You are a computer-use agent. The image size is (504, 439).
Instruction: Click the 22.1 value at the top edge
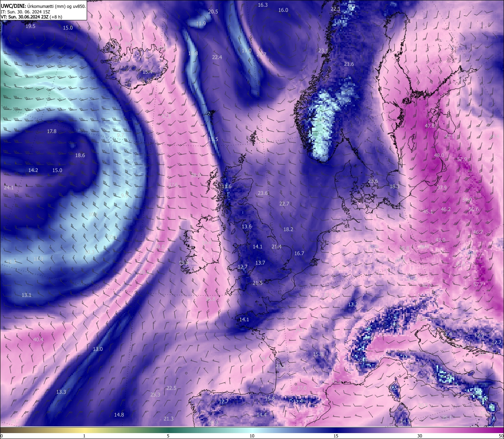[335, 9]
